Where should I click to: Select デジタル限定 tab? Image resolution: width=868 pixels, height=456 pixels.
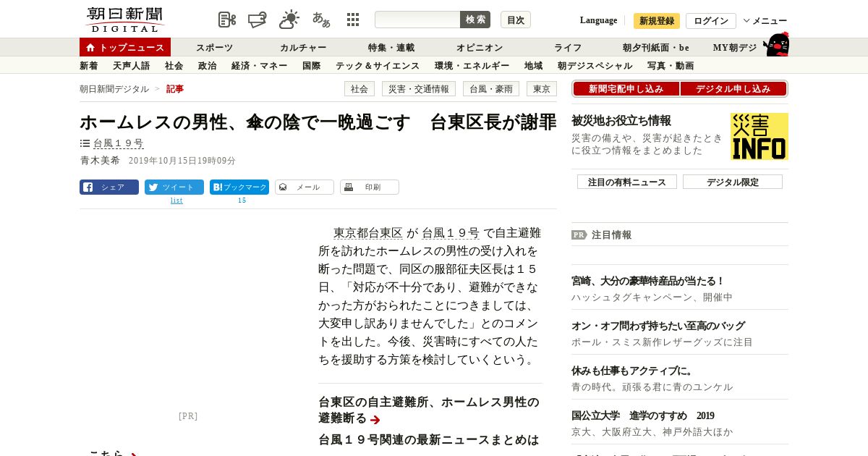point(733,182)
